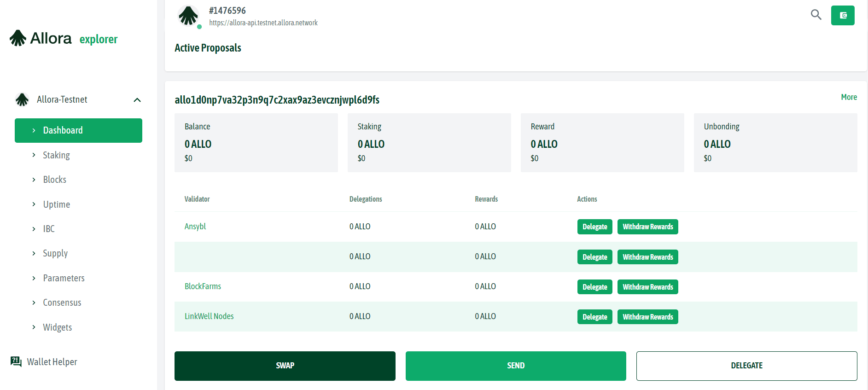The width and height of the screenshot is (868, 390).
Task: Click the Actions column header
Action: click(x=587, y=199)
